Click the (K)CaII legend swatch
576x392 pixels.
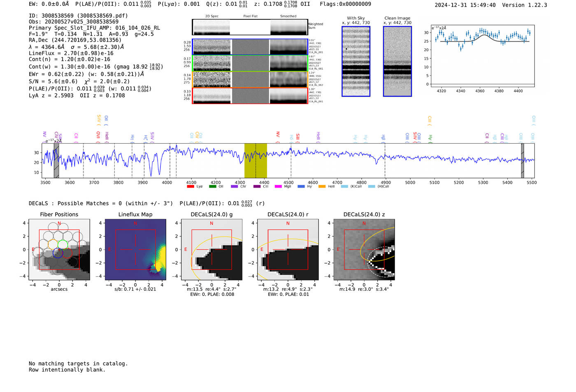344,186
